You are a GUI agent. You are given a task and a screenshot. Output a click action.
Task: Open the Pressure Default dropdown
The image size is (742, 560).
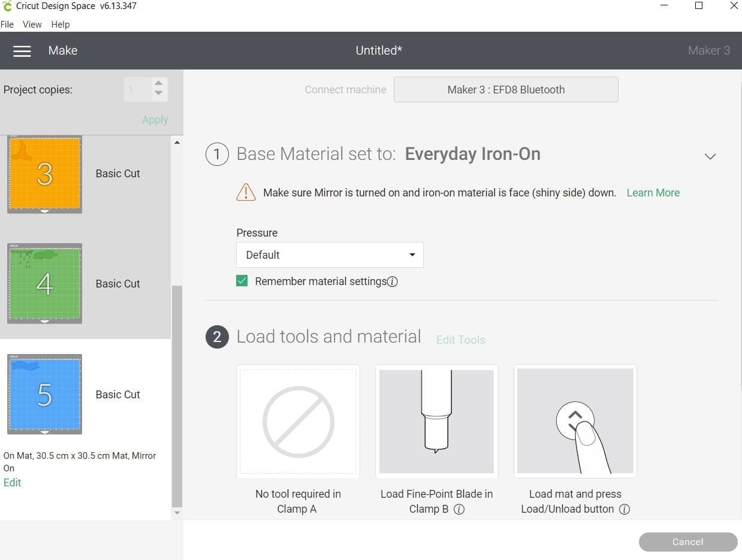coord(330,255)
